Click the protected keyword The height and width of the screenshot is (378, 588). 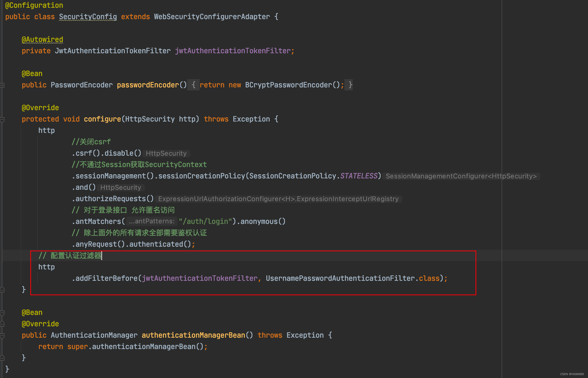tap(40, 119)
